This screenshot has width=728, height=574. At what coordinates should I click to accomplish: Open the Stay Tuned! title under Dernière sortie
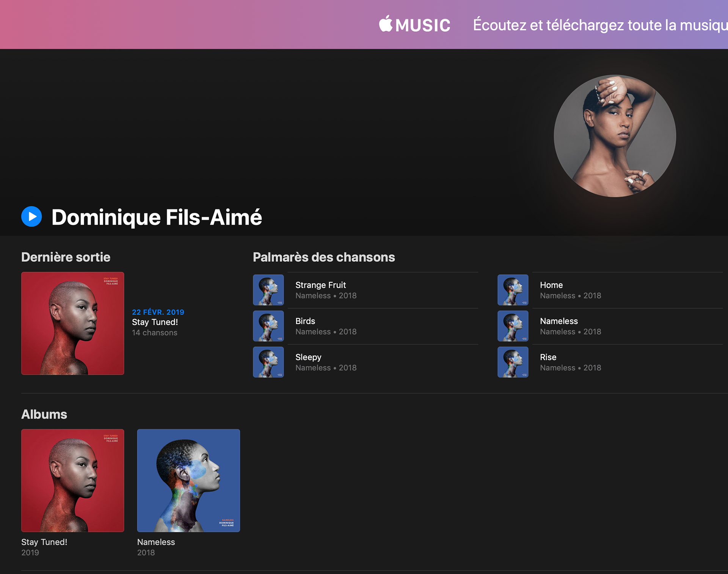click(x=155, y=322)
